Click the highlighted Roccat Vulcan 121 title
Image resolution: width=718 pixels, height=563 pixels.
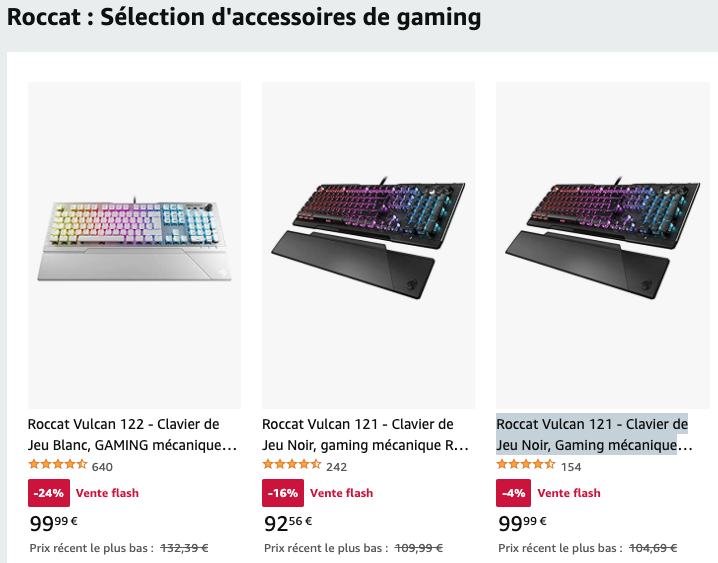coord(592,434)
